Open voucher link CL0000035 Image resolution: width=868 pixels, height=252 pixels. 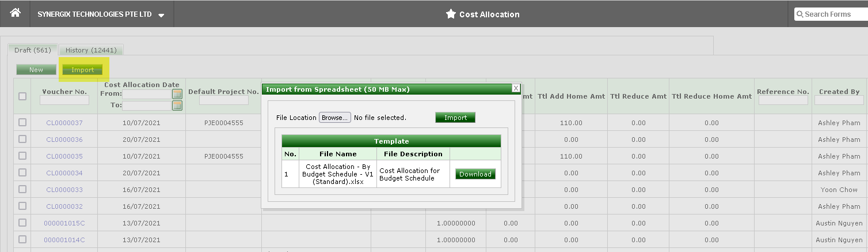pos(64,156)
